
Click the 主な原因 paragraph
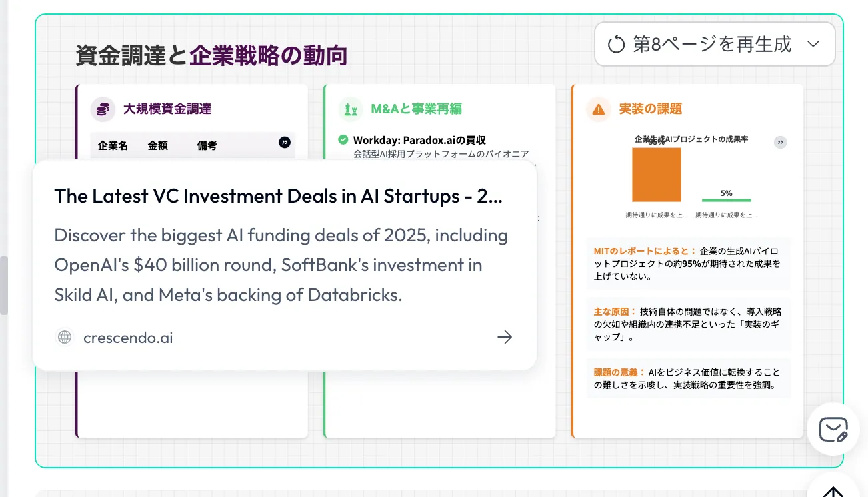tap(689, 324)
